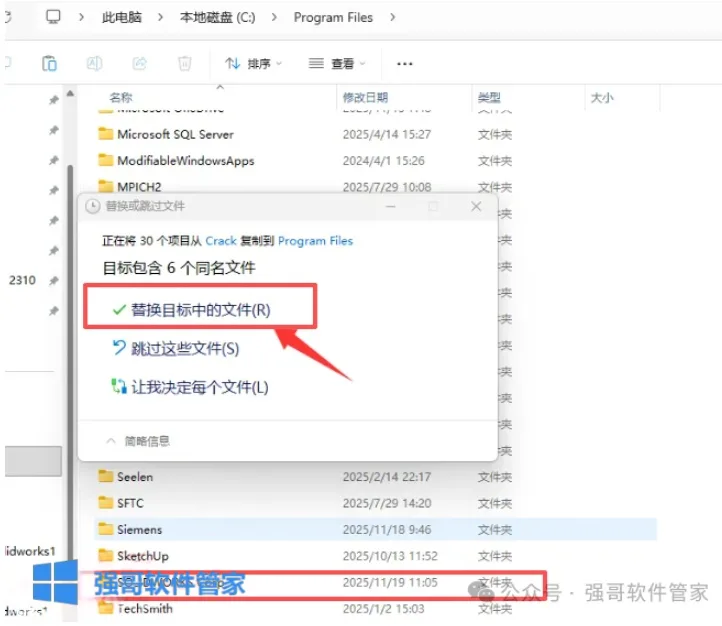Image resolution: width=722 pixels, height=626 pixels.
Task: Click the ModifiableWindowsApps folder icon
Action: click(105, 160)
